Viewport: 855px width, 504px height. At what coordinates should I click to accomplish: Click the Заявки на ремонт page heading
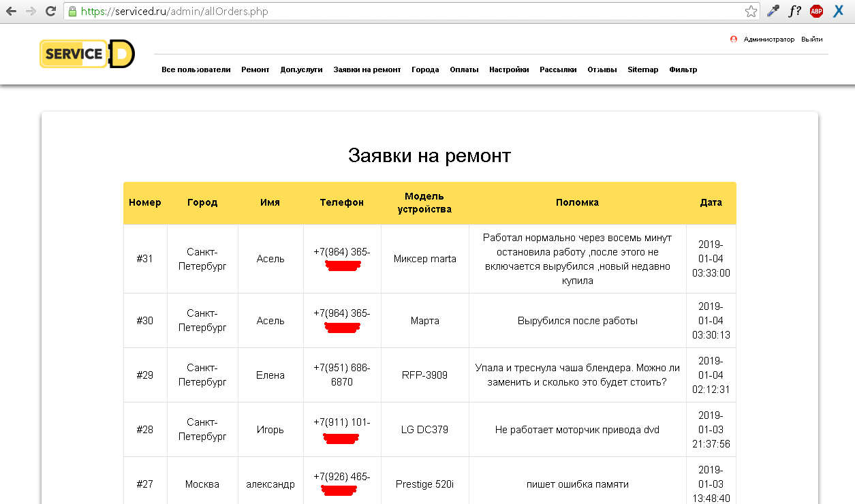(429, 155)
